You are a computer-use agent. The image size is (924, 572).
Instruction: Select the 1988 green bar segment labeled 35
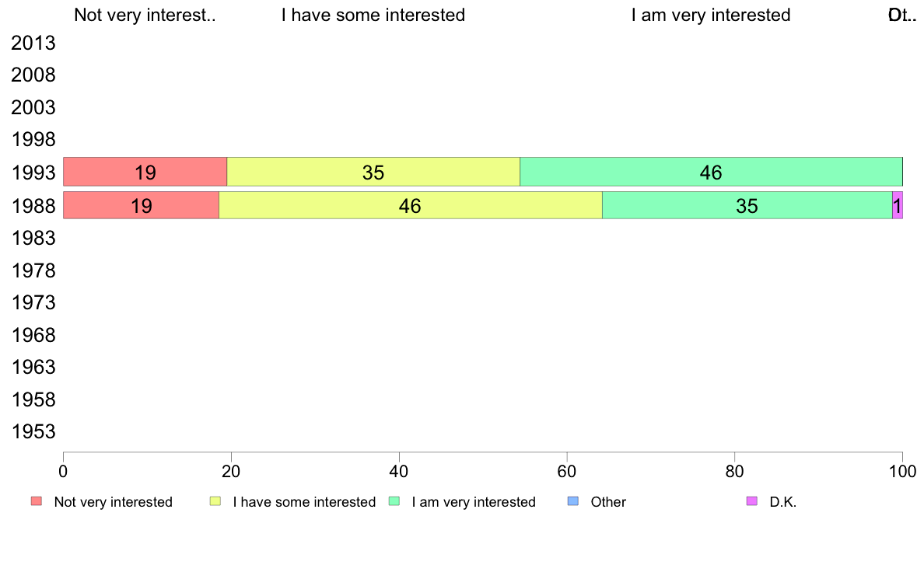(x=747, y=205)
